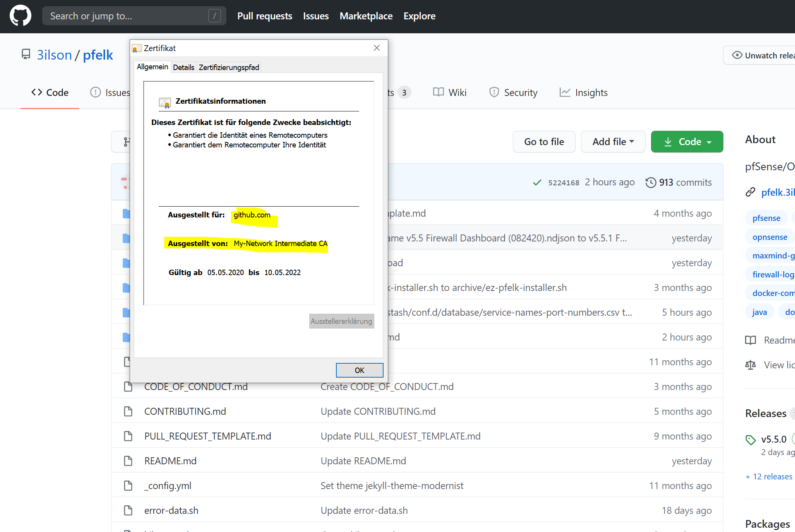
Task: Click the github.com issued-to value
Action: point(252,215)
